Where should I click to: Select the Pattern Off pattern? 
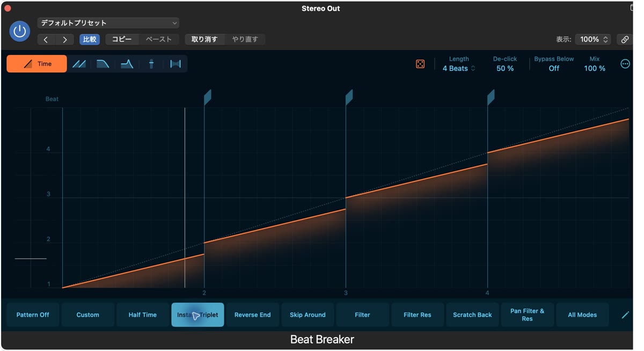point(33,315)
